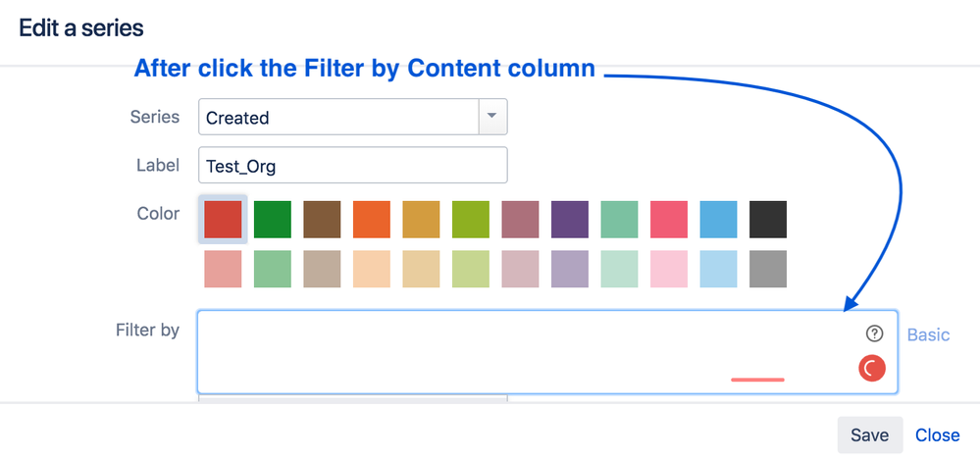Pick the sky blue color swatch

(719, 220)
